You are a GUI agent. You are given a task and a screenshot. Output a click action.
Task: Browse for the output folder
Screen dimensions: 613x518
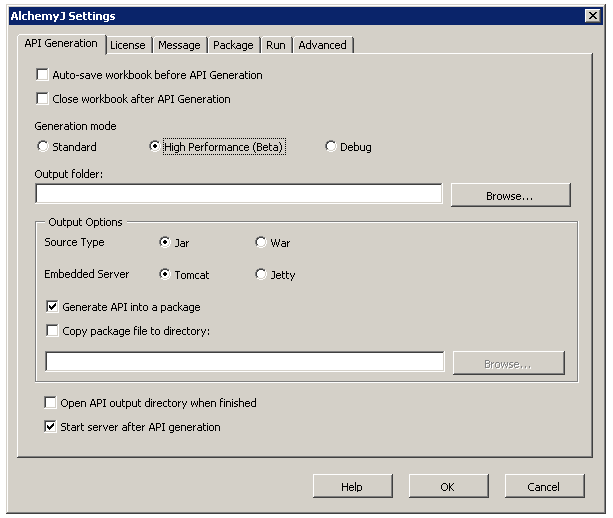(x=510, y=195)
